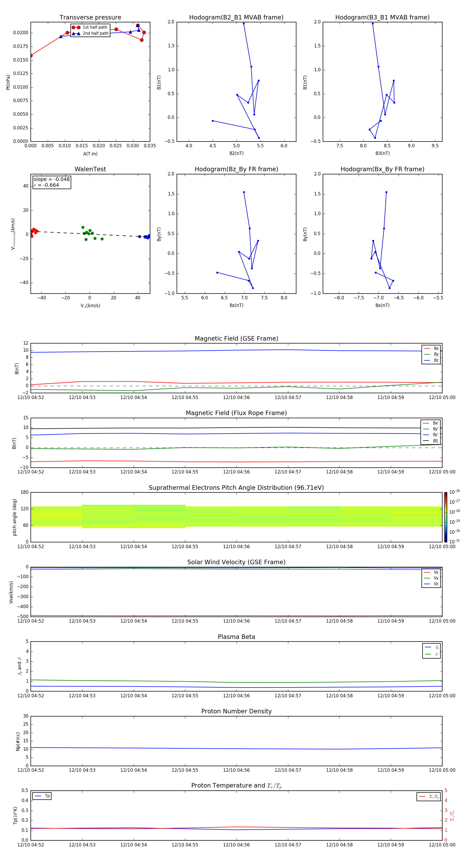This screenshot has height=868, width=473.
Task: Select the "Hodogram(B2_B1 MVAB frame)" title
Action: (236, 17)
